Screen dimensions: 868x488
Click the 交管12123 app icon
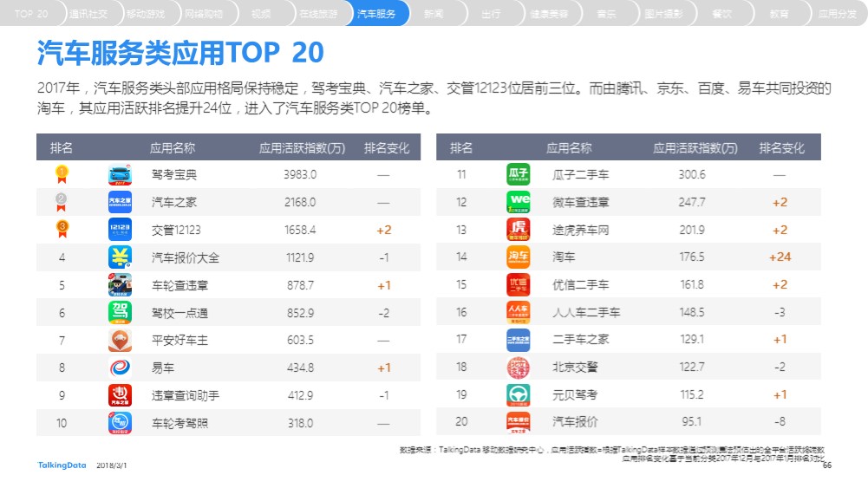(120, 230)
